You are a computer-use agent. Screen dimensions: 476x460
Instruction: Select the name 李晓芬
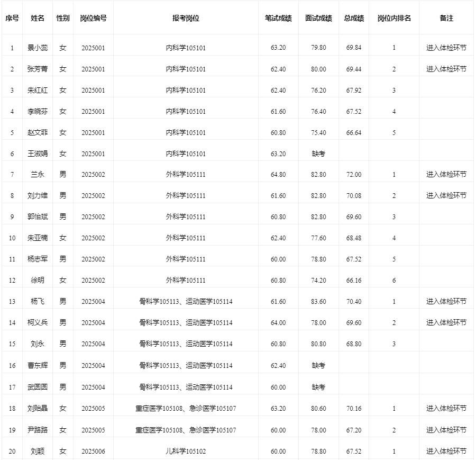point(38,112)
